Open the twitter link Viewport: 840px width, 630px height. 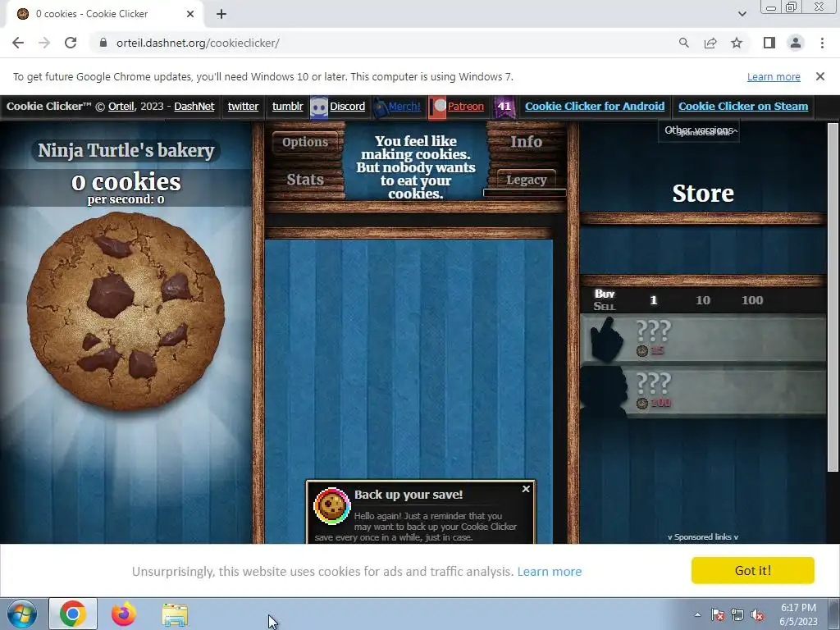[x=243, y=106]
